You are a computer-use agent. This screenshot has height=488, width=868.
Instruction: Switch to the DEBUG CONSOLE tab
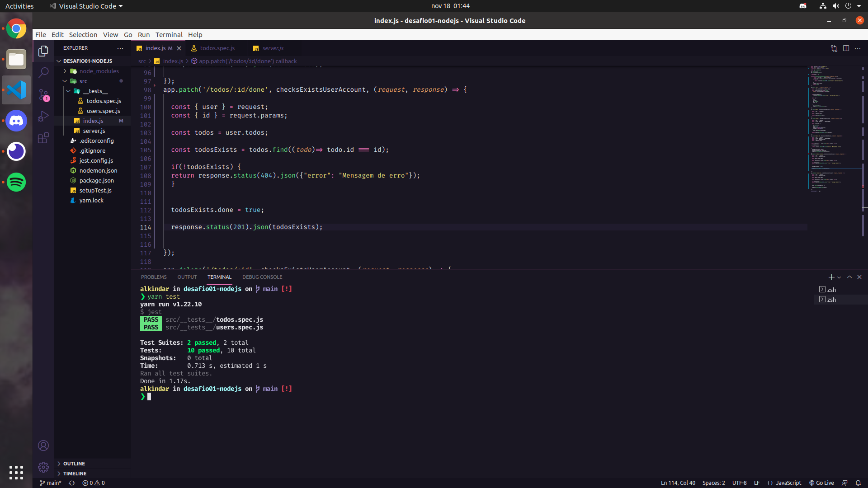pyautogui.click(x=262, y=277)
